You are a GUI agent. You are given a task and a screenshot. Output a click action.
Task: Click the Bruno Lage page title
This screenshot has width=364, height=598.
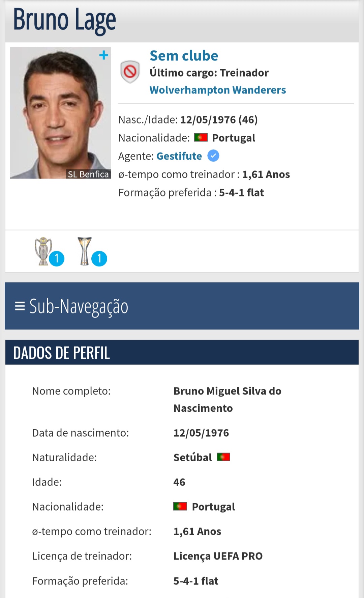point(64,20)
